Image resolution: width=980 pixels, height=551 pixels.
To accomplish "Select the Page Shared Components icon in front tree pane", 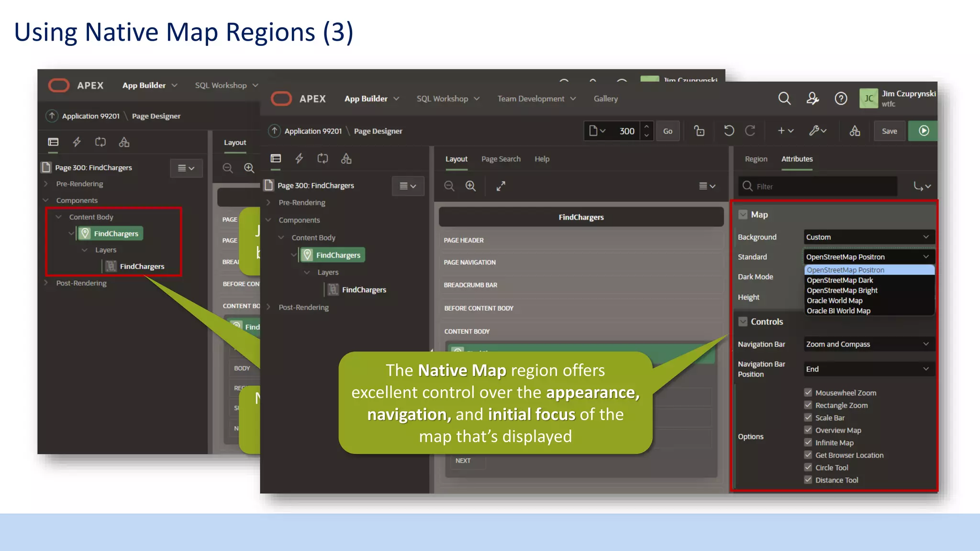I will pyautogui.click(x=346, y=158).
